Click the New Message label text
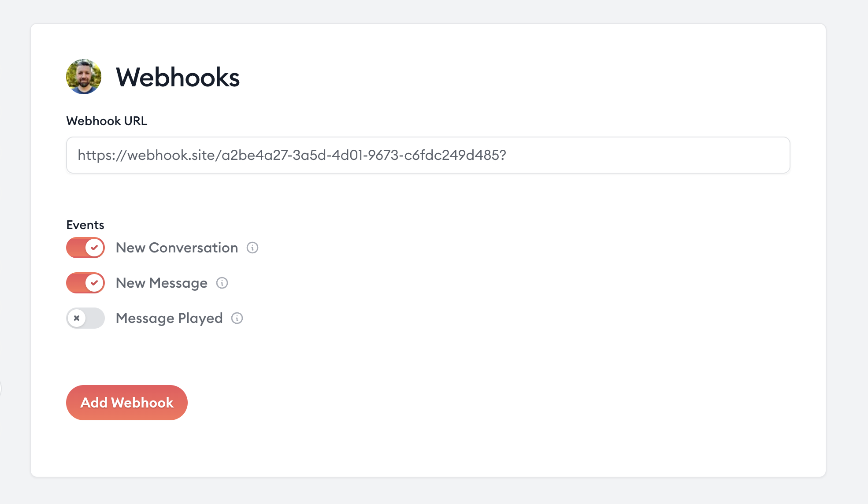The width and height of the screenshot is (868, 504). [162, 283]
